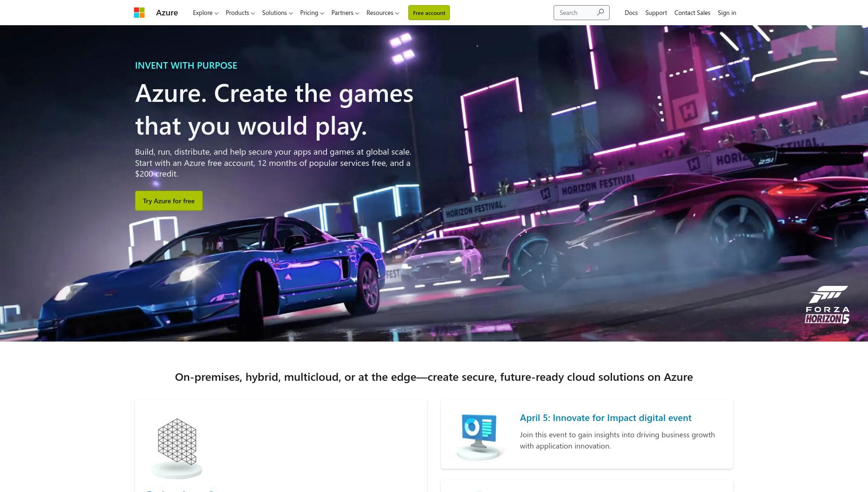Click the Microsoft logo icon
The height and width of the screenshot is (492, 868).
click(x=139, y=13)
